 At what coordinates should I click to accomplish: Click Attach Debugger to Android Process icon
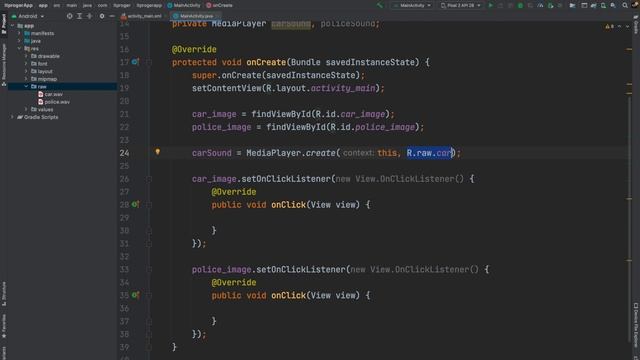coord(550,6)
